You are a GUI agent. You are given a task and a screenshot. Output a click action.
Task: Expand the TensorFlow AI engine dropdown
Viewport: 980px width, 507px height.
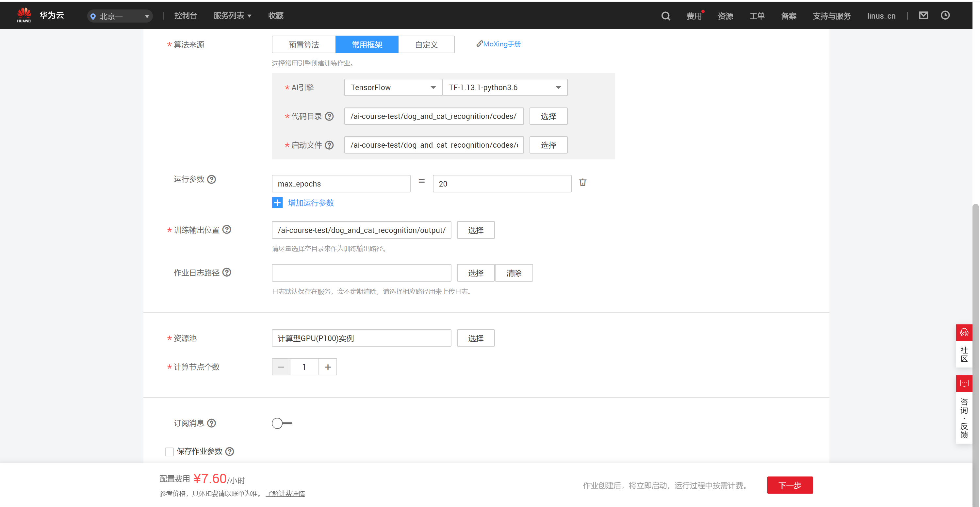click(393, 88)
